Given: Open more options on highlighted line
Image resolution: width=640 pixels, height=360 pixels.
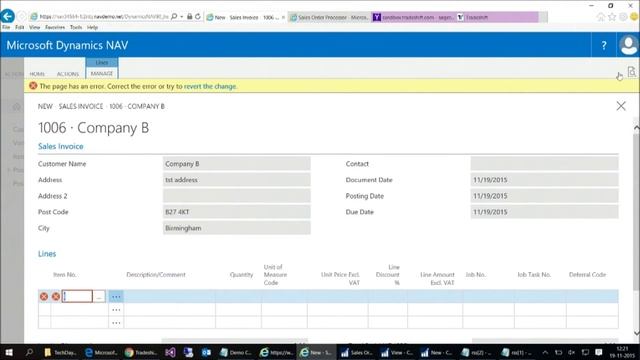Looking at the screenshot, I should pyautogui.click(x=116, y=297).
